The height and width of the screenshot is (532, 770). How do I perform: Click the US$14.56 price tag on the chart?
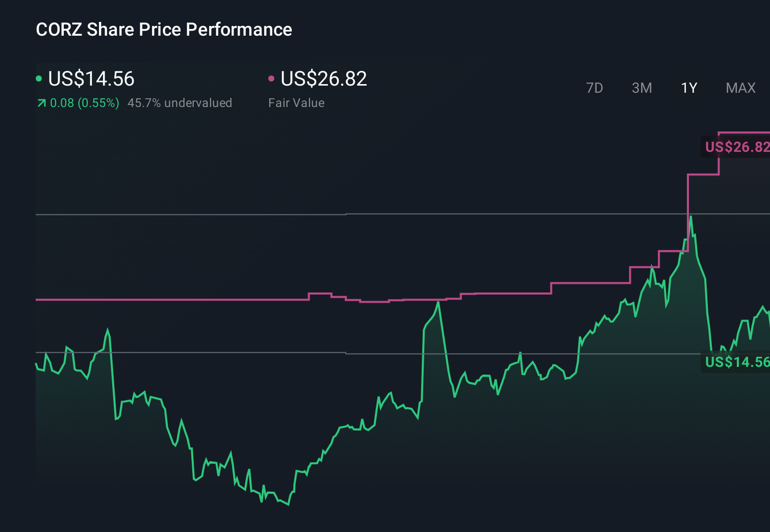pos(736,362)
